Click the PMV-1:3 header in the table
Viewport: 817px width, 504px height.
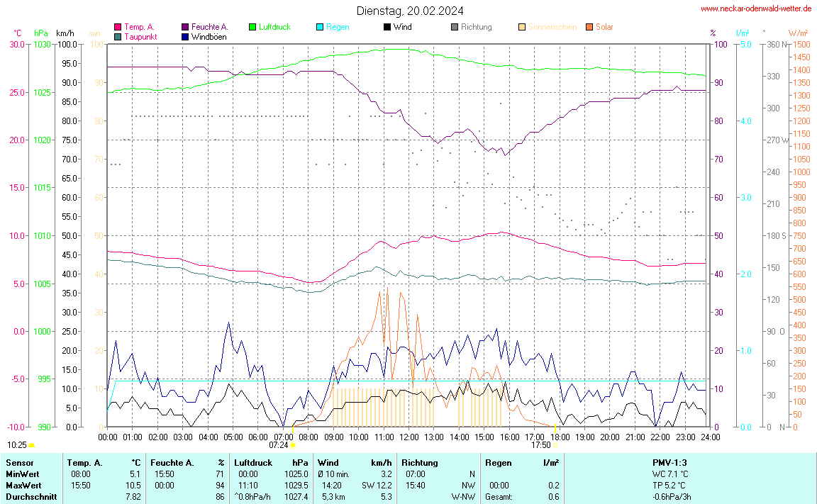[x=669, y=462]
